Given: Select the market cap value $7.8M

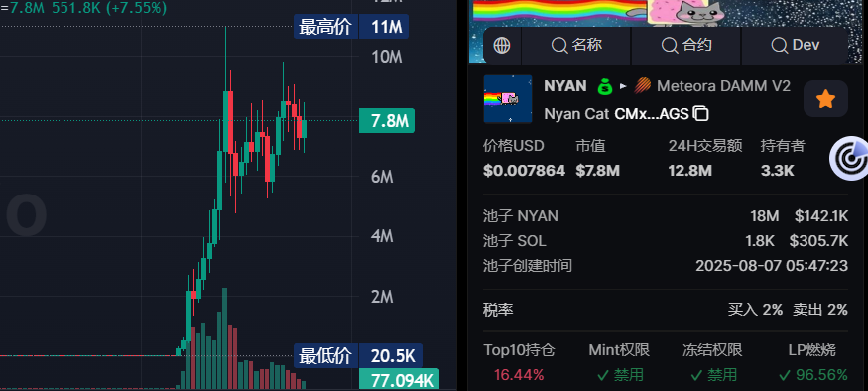Looking at the screenshot, I should [x=597, y=170].
